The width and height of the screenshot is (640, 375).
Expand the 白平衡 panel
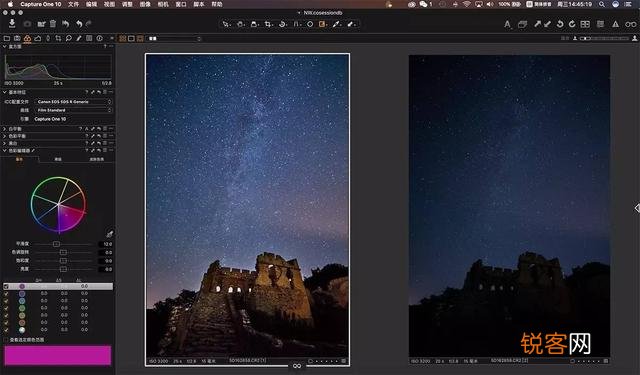tap(4, 129)
